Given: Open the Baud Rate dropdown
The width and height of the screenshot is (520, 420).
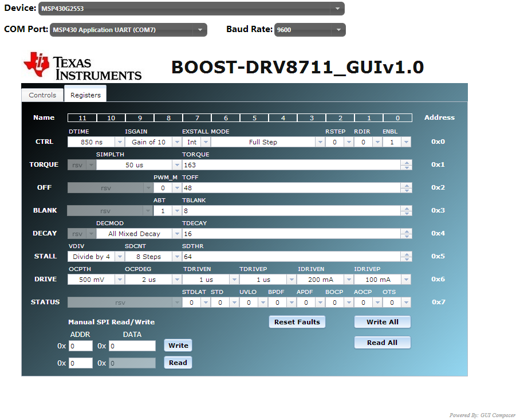Looking at the screenshot, I should 310,30.
